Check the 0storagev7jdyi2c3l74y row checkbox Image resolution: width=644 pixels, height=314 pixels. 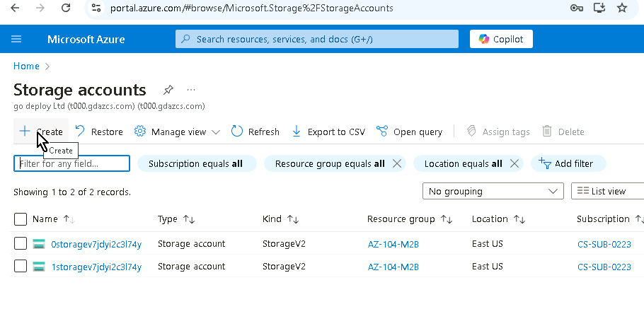21,244
